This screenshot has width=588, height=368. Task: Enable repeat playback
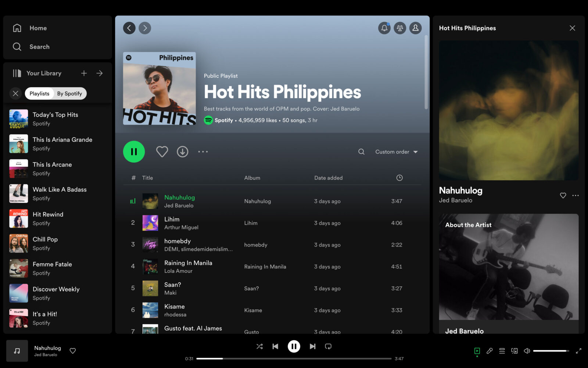pos(328,346)
